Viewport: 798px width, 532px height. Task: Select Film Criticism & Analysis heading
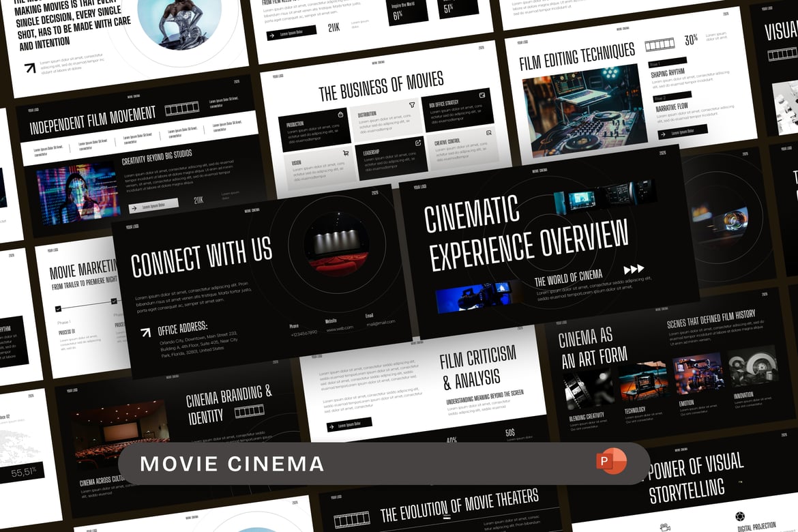[x=477, y=367]
